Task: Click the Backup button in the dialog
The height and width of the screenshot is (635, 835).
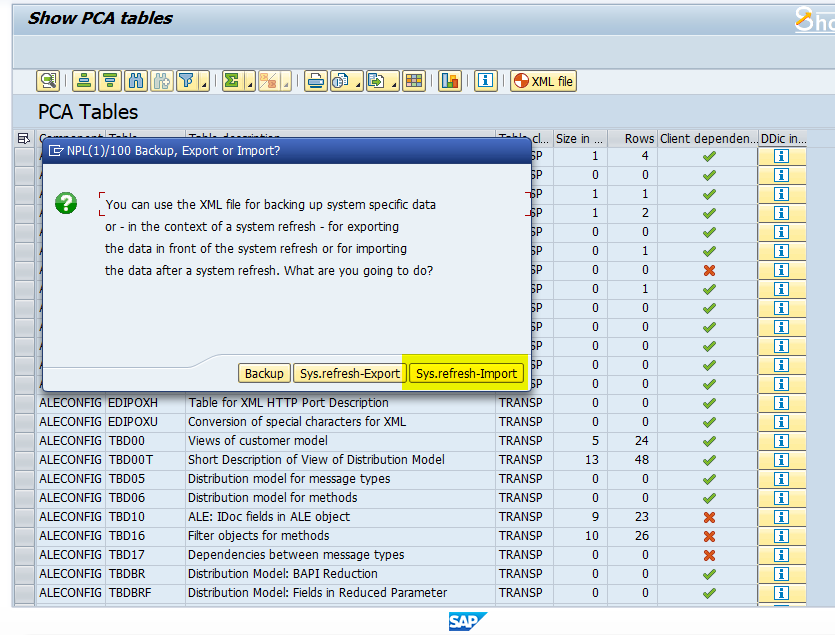Action: pos(264,372)
